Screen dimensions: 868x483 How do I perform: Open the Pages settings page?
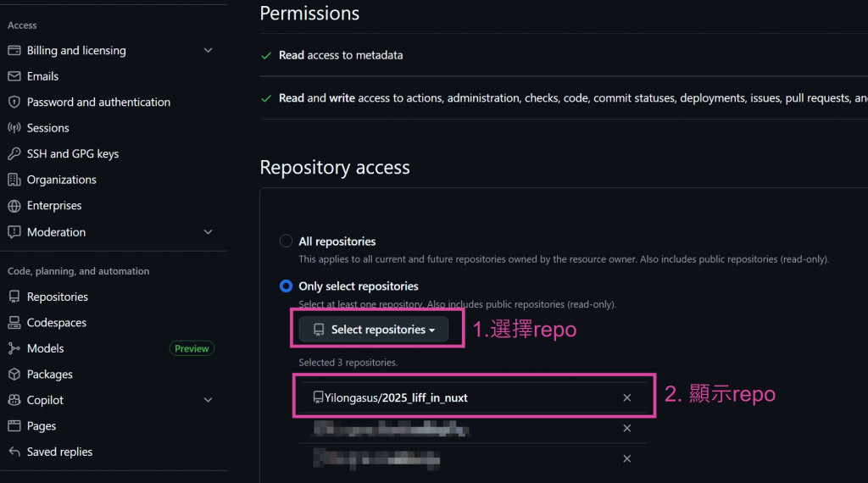pos(42,426)
